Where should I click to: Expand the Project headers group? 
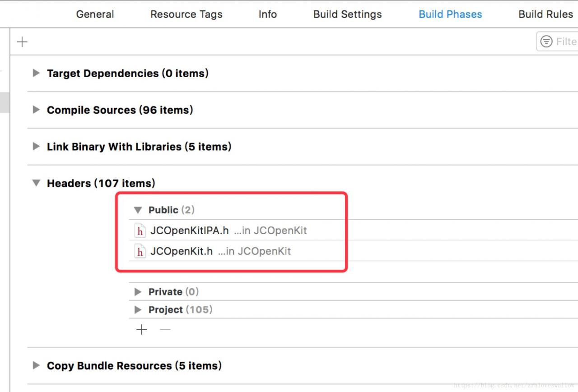[138, 310]
